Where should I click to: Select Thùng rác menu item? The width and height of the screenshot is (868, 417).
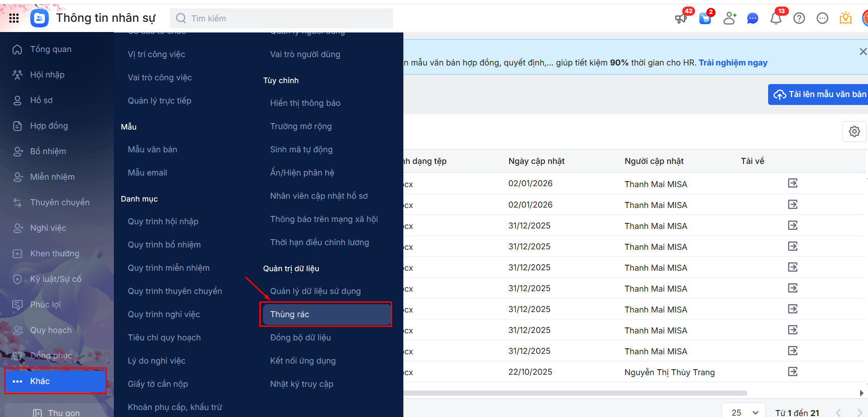coord(326,314)
